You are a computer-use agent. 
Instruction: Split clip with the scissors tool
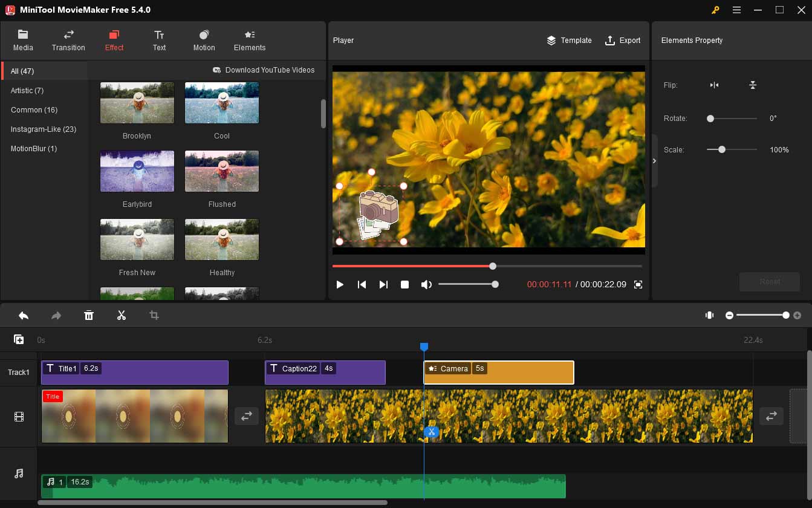coord(122,315)
